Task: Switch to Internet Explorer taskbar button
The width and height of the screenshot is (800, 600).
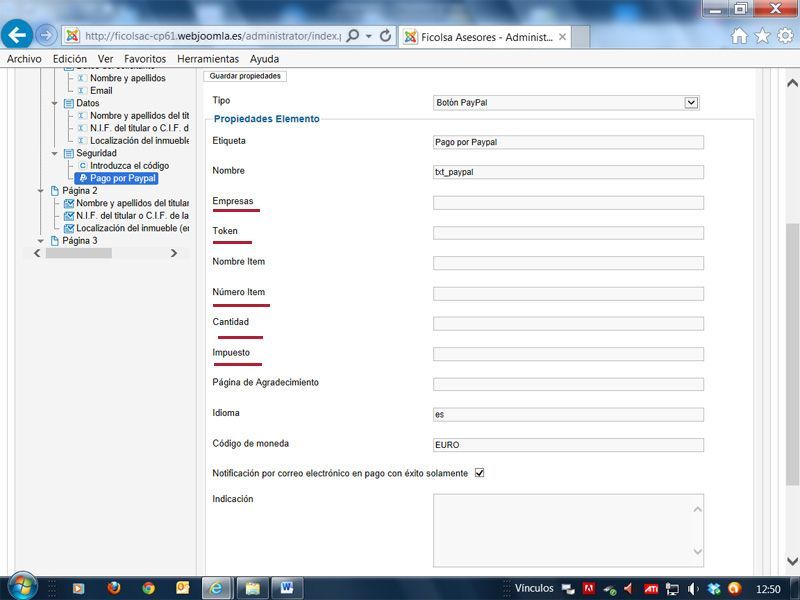Action: [217, 588]
